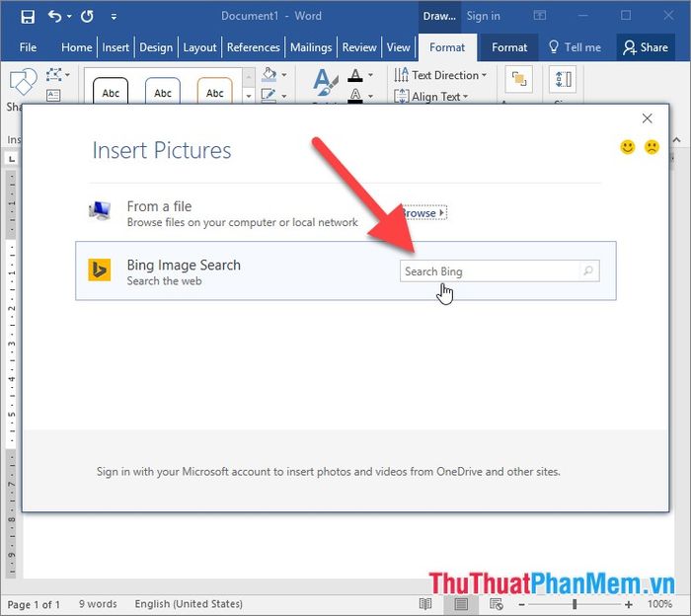Close the Insert Pictures dialog
Viewport: 691px width, 616px height.
[647, 118]
